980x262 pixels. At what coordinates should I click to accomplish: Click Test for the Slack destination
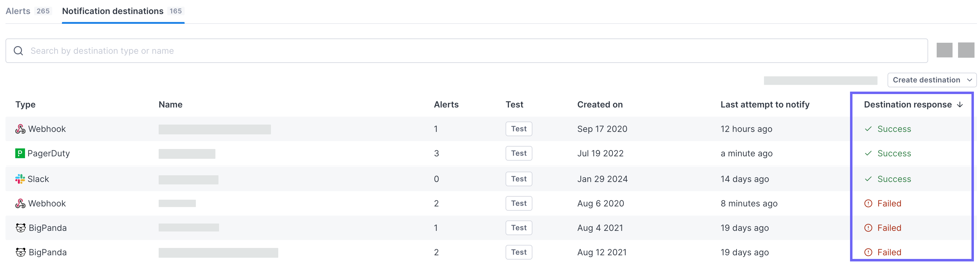[519, 179]
